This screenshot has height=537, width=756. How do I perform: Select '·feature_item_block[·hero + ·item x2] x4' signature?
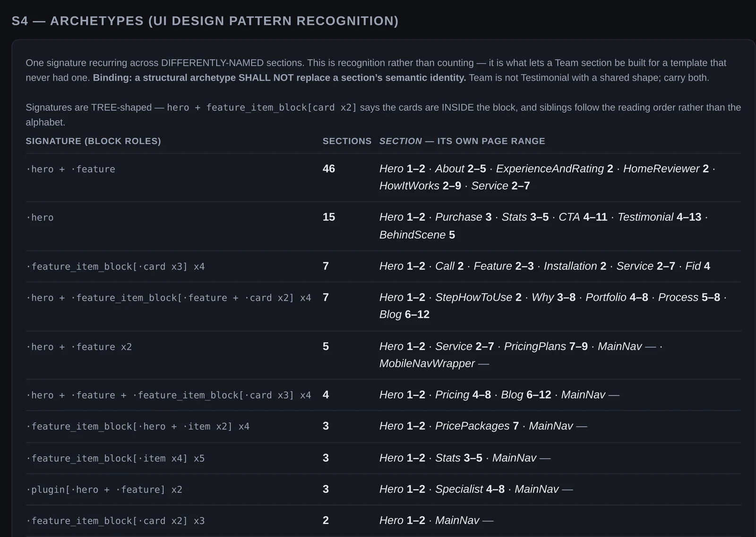(137, 426)
